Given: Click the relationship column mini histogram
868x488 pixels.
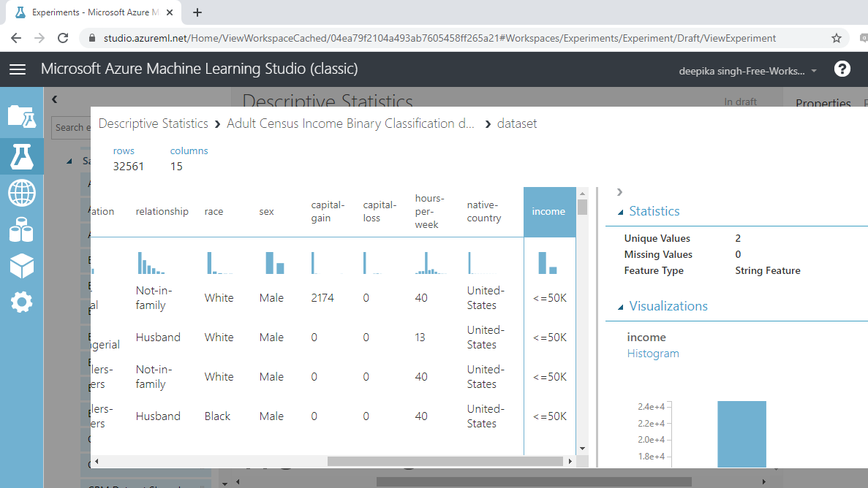Looking at the screenshot, I should tap(151, 263).
